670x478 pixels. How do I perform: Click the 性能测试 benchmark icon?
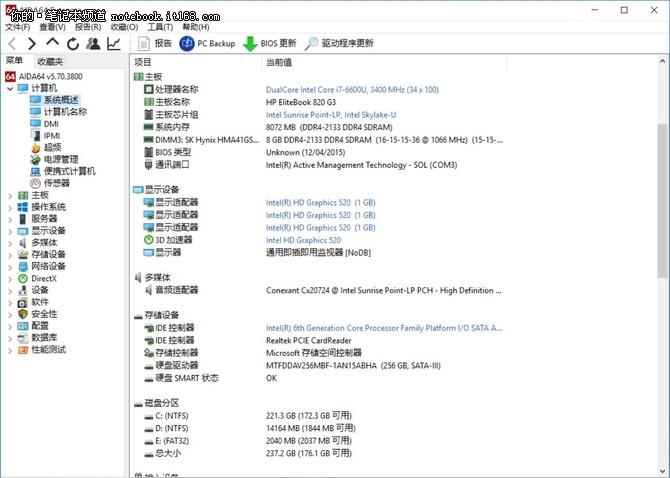click(x=23, y=350)
